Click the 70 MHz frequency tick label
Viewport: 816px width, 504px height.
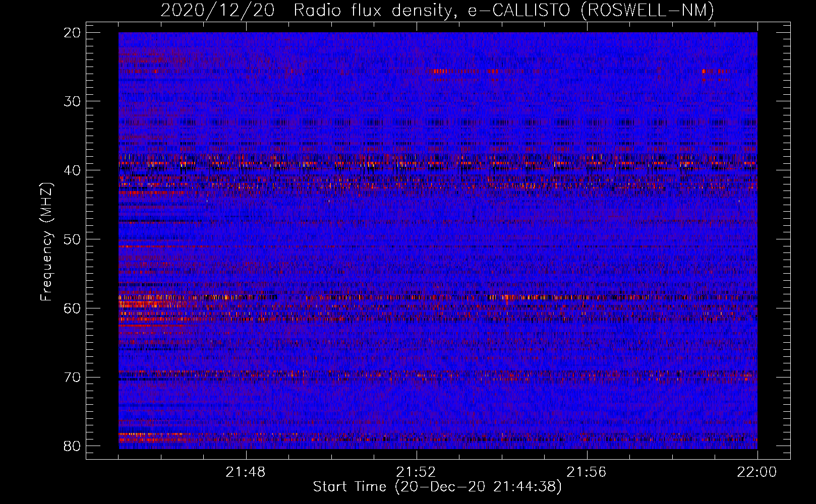73,377
